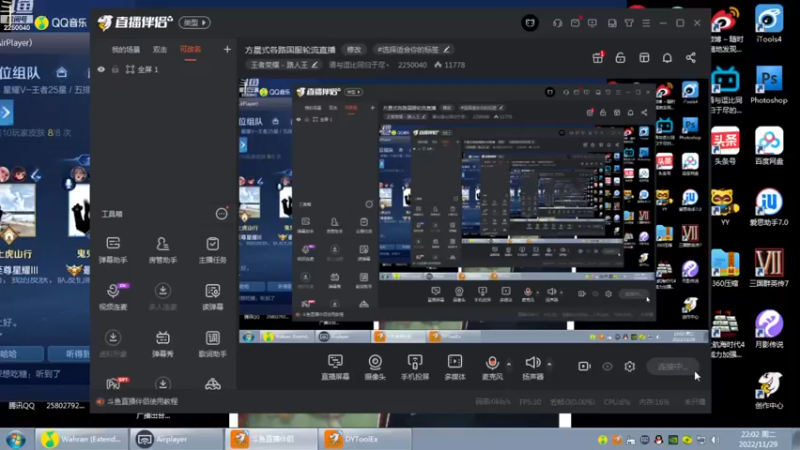Switch to DYToolEx in taskbar

[x=365, y=439]
